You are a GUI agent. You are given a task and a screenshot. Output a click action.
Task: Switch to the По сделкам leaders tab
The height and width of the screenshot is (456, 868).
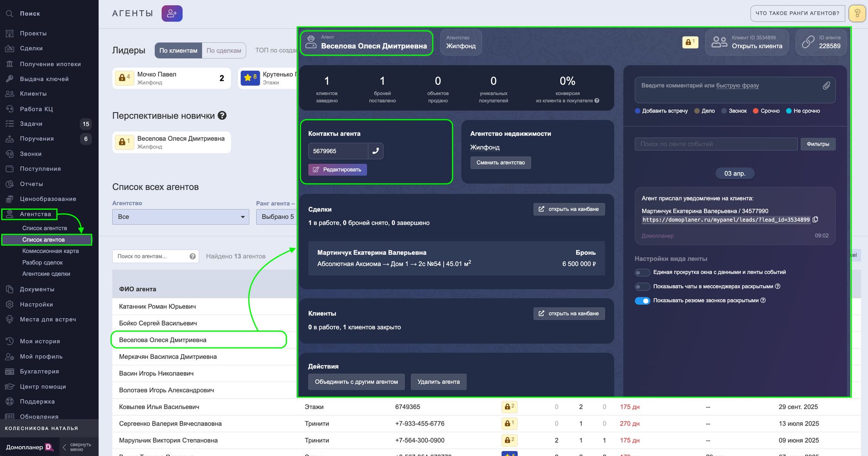223,51
